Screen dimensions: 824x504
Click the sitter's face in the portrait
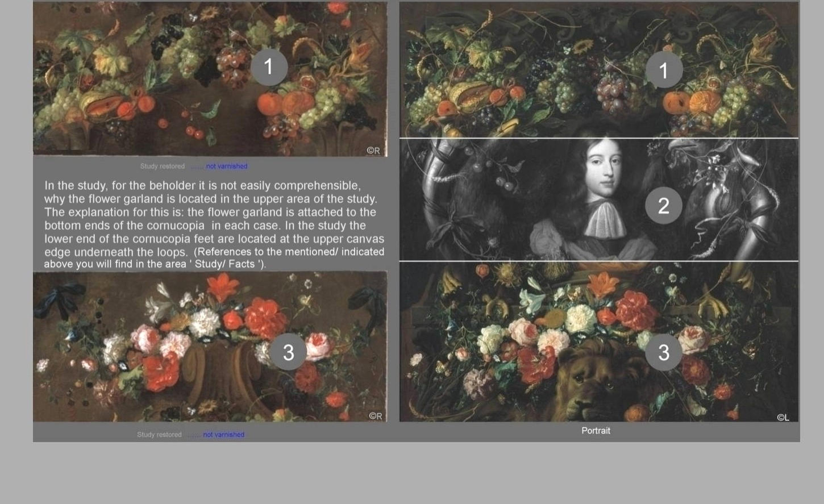pyautogui.click(x=604, y=168)
